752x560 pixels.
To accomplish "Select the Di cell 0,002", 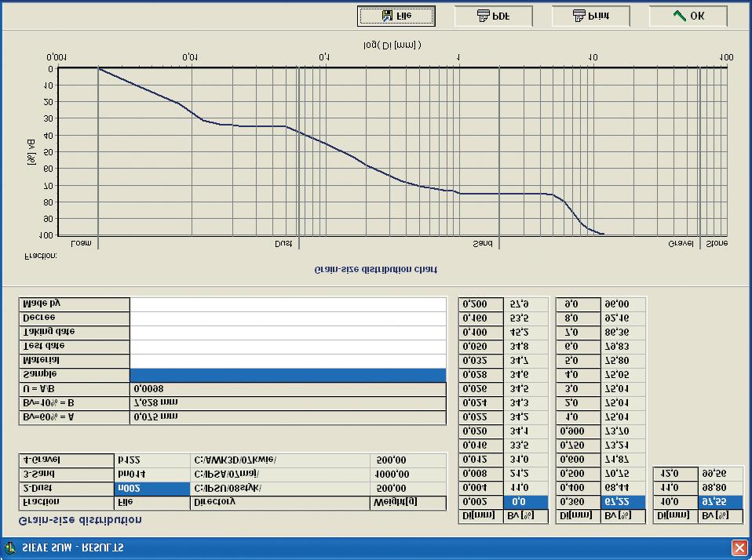I will pyautogui.click(x=481, y=502).
